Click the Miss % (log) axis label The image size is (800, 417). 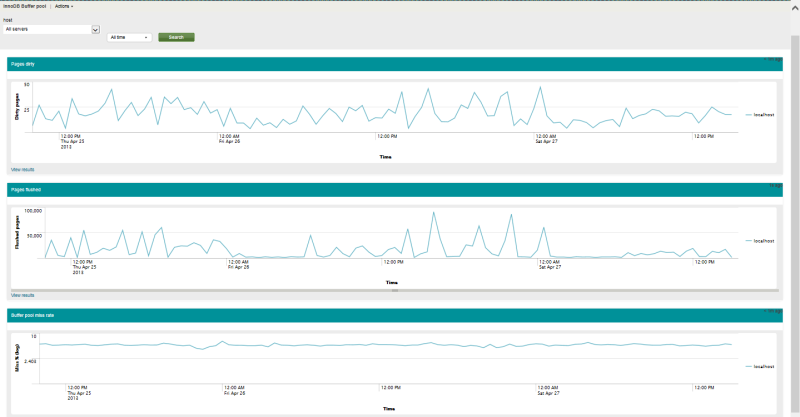click(x=17, y=357)
